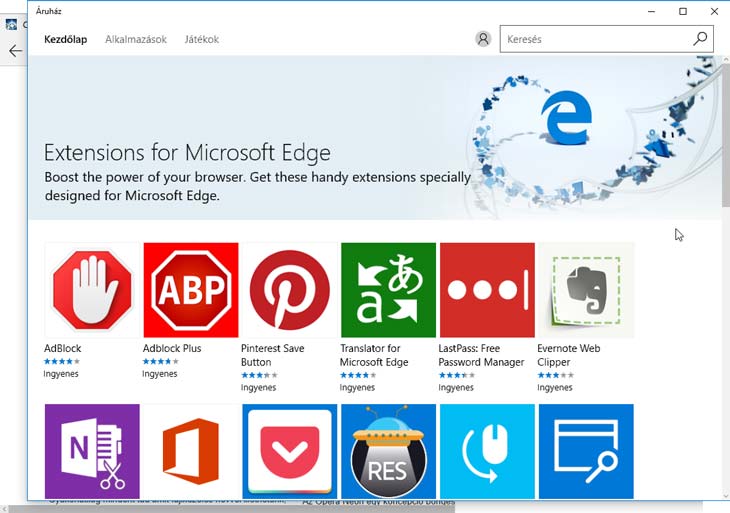Select the Microsoft Office extension tile
Image resolution: width=730 pixels, height=513 pixels.
(x=191, y=450)
